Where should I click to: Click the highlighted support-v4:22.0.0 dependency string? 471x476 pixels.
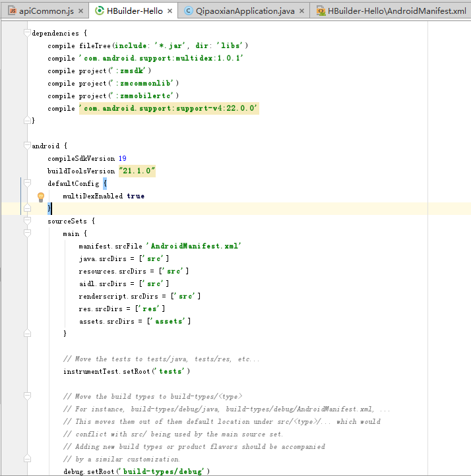(x=169, y=108)
